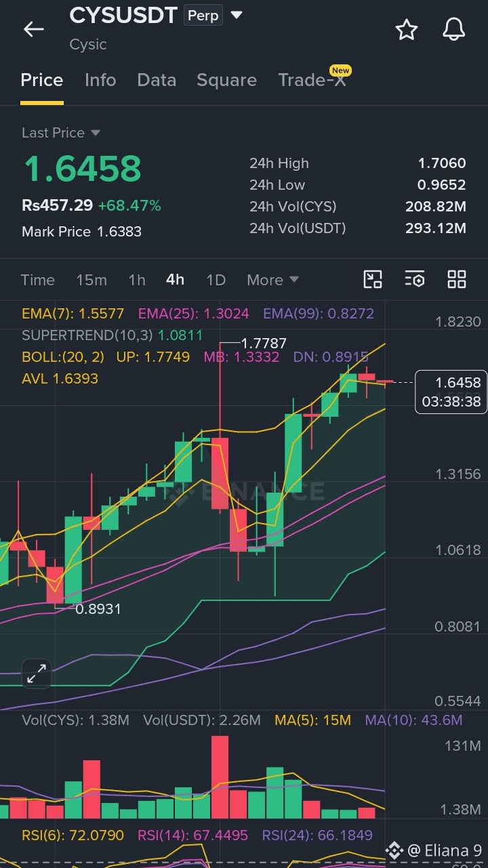Tap the 1.7787 high price marker
This screenshot has height=868, width=488.
[x=264, y=344]
